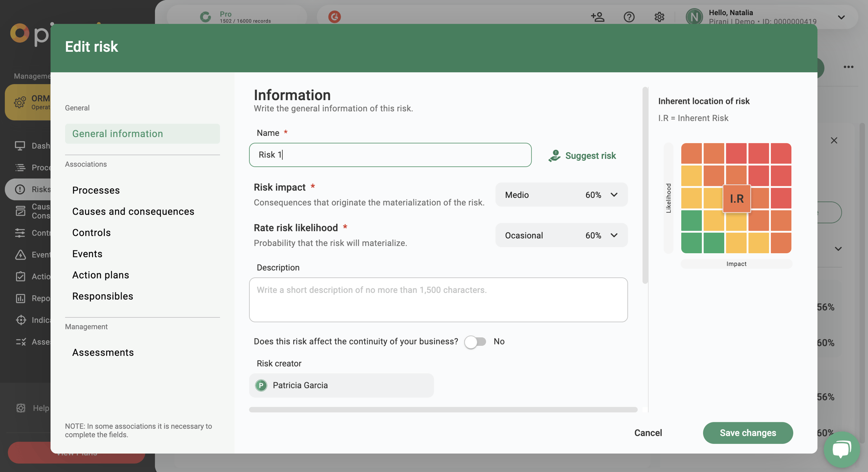Open the Events hazard icon in sidebar
The image size is (868, 472).
pyautogui.click(x=21, y=255)
